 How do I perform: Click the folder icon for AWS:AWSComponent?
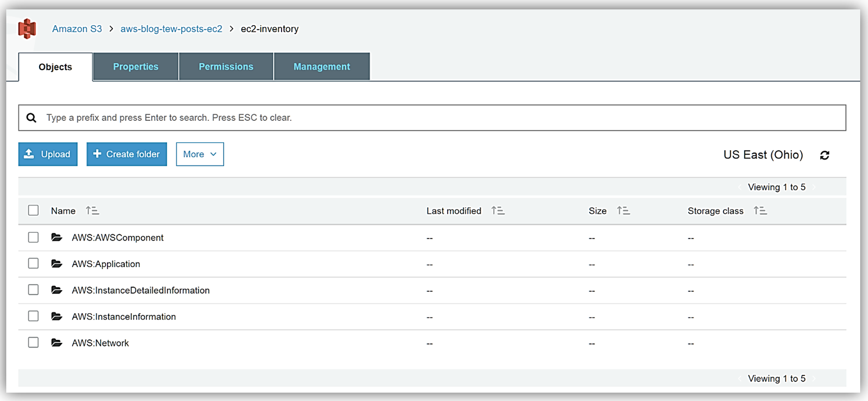coord(57,237)
